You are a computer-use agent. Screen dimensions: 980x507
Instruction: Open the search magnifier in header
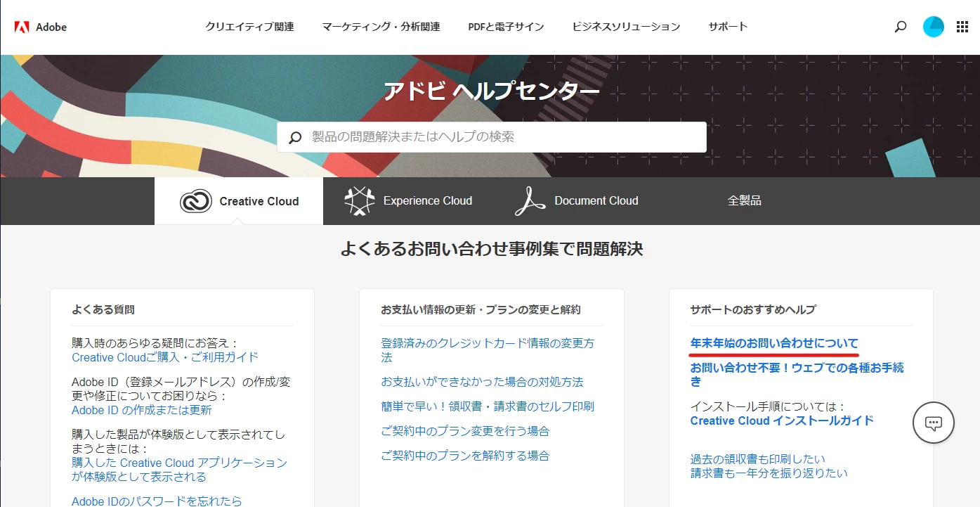pyautogui.click(x=901, y=27)
